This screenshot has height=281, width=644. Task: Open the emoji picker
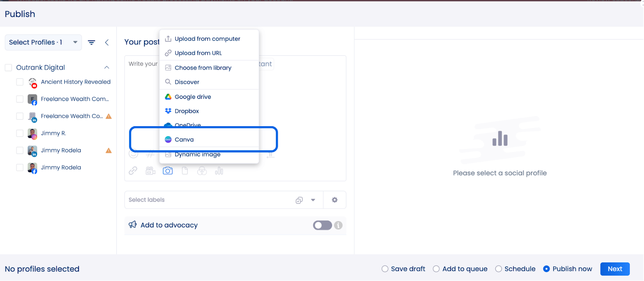point(133,154)
